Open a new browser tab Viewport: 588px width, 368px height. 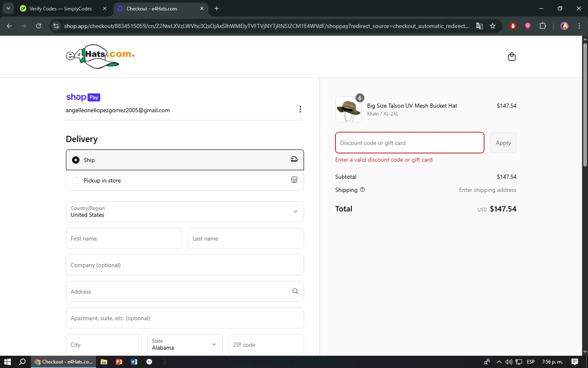point(216,9)
